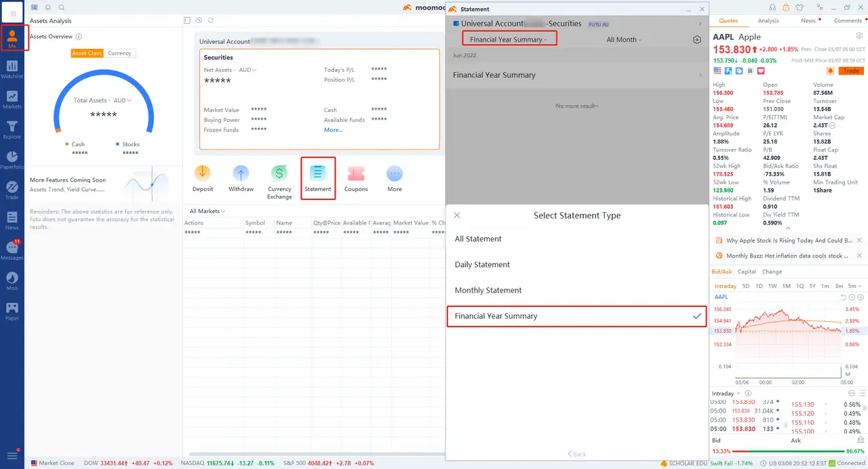Viewport: 868px width, 469px height.
Task: Open the Explore section in the sidebar
Action: (12, 129)
